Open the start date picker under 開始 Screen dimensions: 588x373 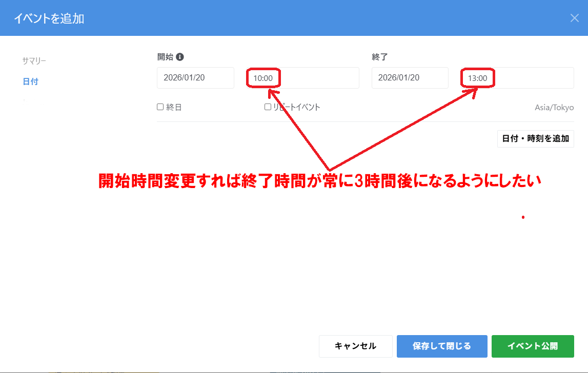click(195, 78)
